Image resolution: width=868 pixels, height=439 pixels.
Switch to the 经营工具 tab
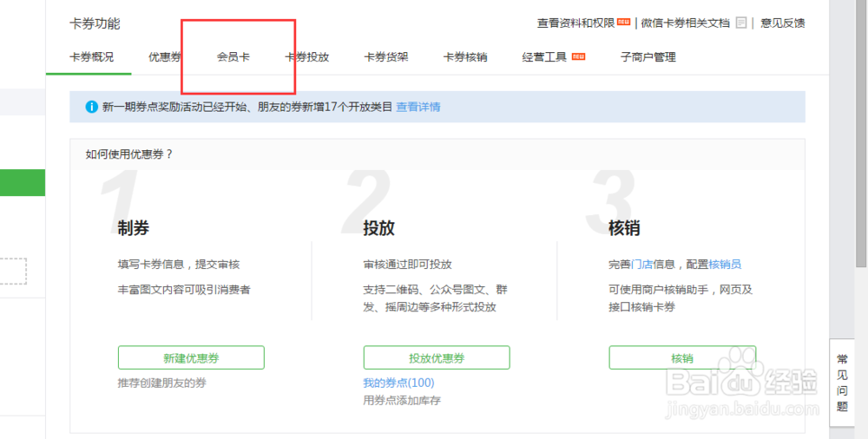coord(545,57)
